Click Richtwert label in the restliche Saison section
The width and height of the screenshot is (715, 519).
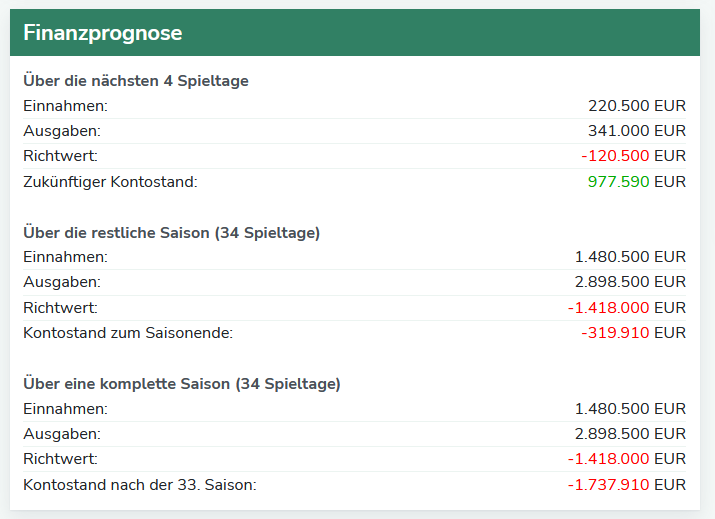coord(60,308)
